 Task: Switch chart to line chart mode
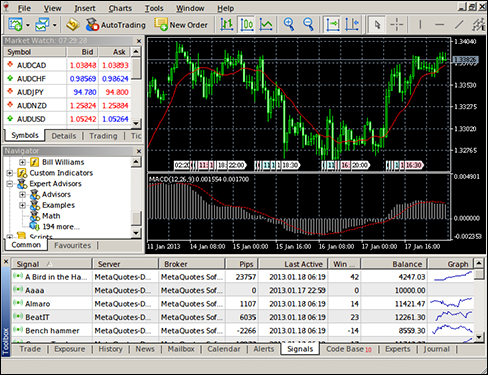[266, 25]
